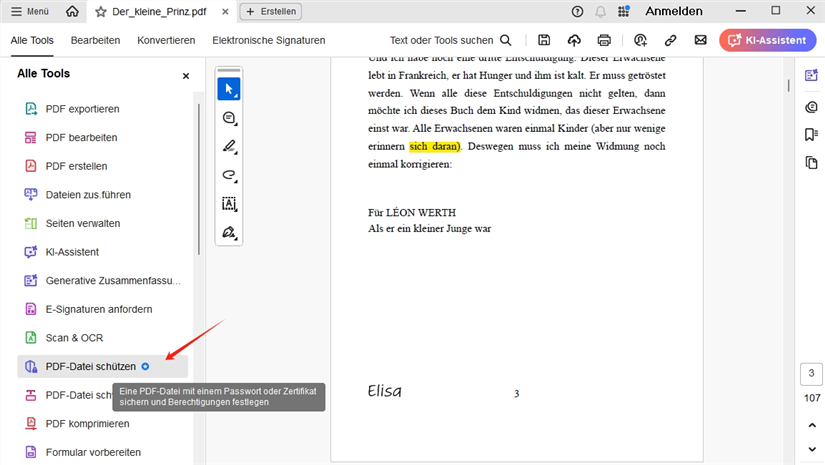This screenshot has height=465, width=825.
Task: Open the help question mark icon
Action: tap(577, 12)
